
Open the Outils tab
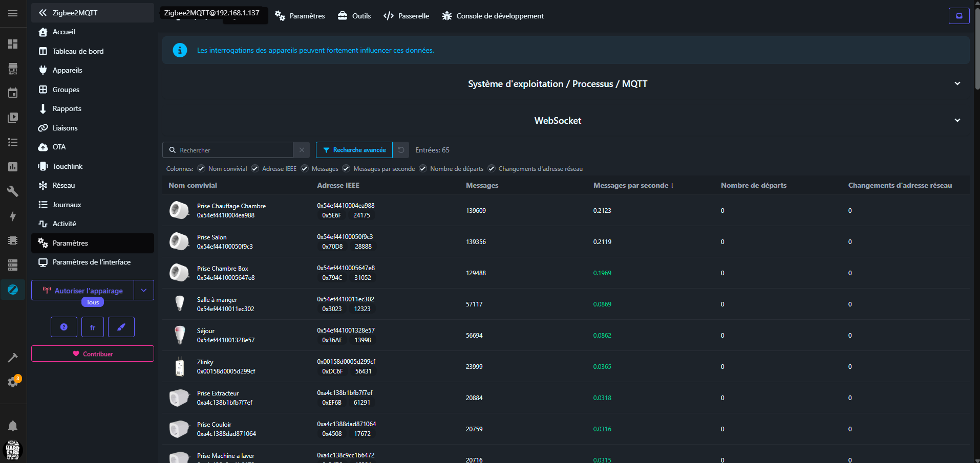[354, 16]
